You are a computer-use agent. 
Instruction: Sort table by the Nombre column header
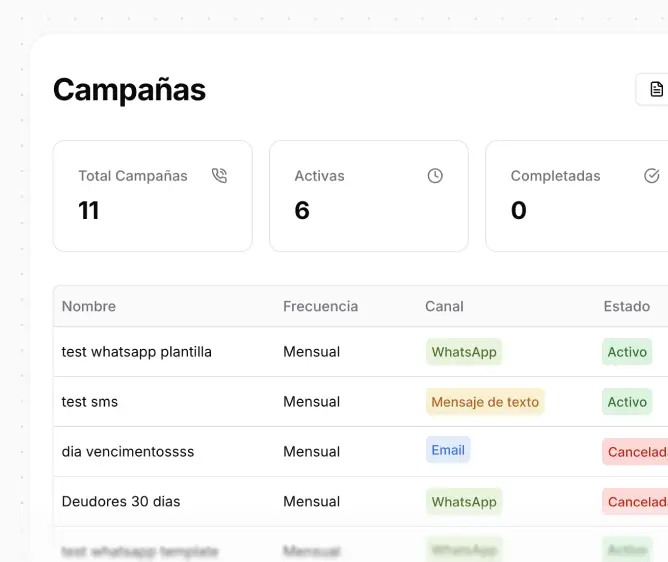tap(89, 307)
